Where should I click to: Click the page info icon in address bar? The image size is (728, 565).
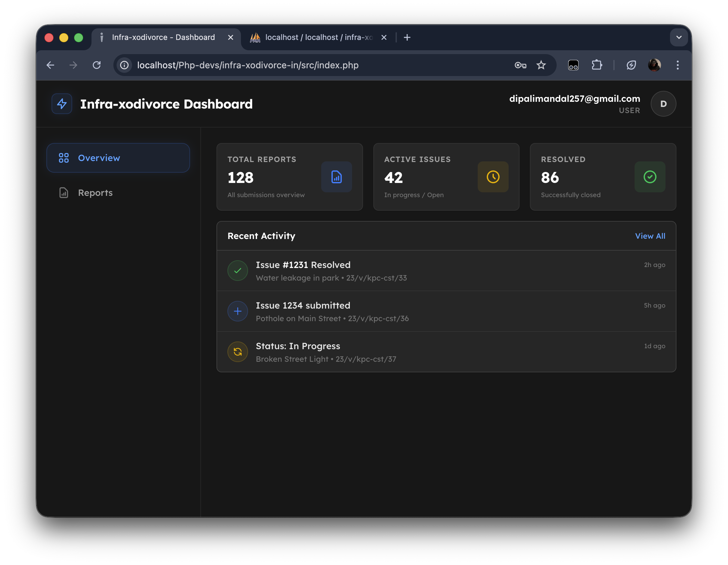coord(124,65)
